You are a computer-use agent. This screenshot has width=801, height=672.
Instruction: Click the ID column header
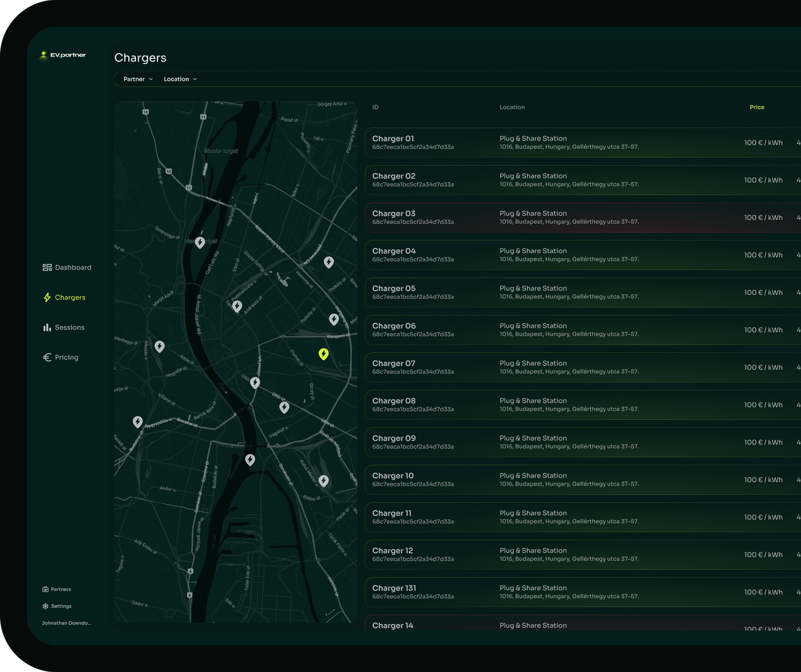click(x=375, y=107)
